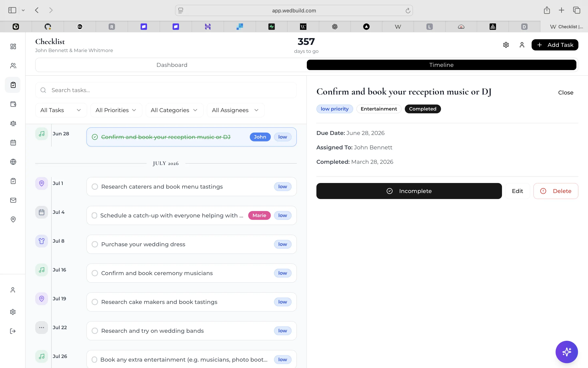
Task: Check off 'Research caterers and book menu tastings'
Action: tap(95, 186)
